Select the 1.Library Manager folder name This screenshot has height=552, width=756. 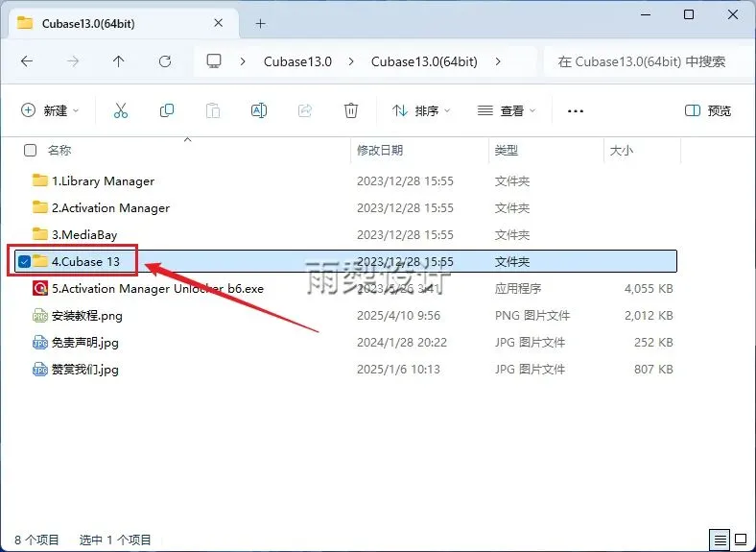104,180
